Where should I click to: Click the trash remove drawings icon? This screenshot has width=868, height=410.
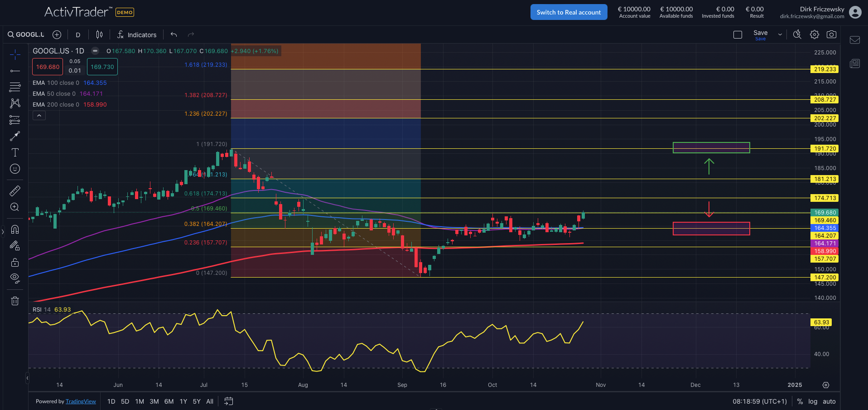click(x=15, y=301)
